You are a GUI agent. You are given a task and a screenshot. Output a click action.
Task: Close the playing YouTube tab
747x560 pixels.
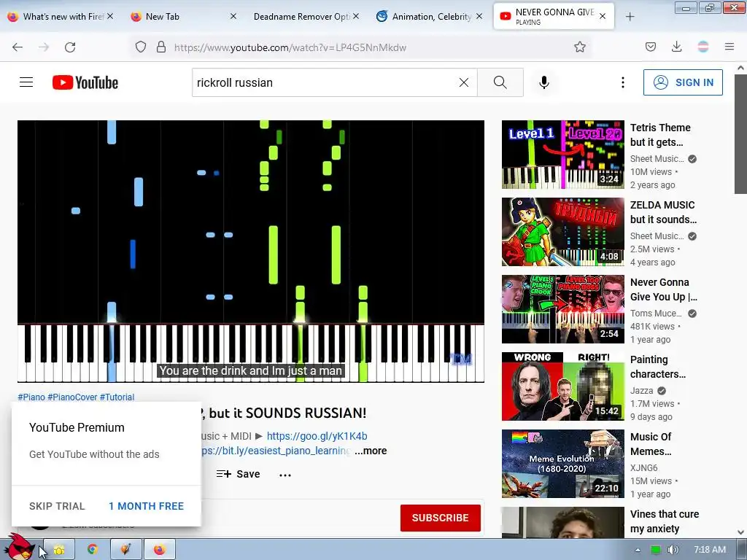click(x=603, y=16)
